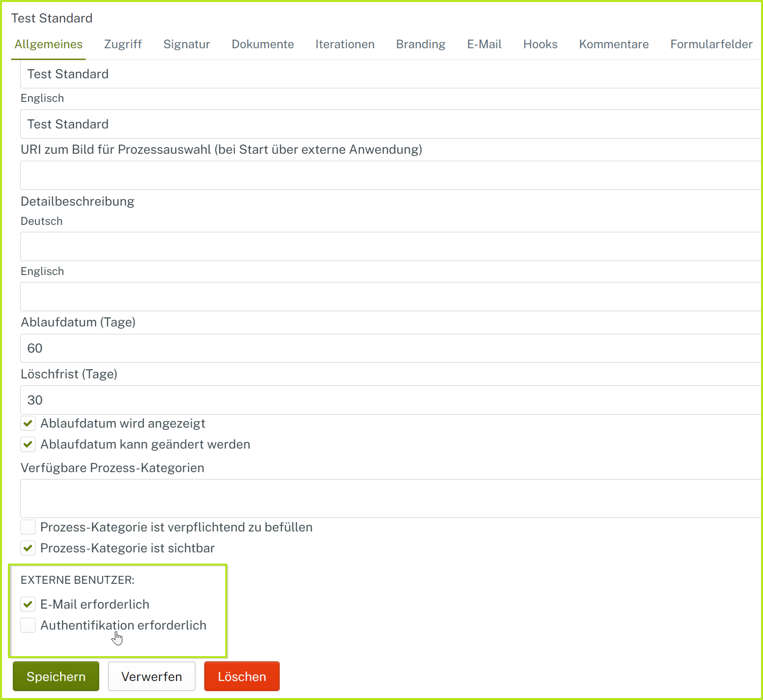Screen dimensions: 763x700
Task: Select the Branding tab
Action: coord(420,44)
